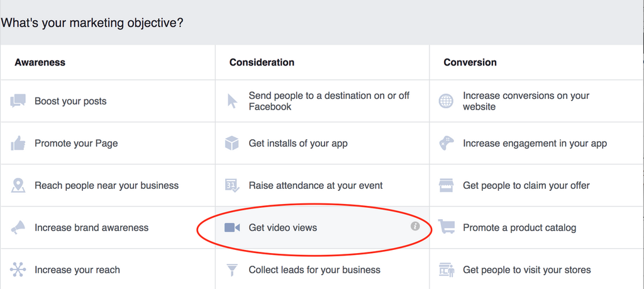Click the Conversion column header
Screen dimensions: 644x289
pos(470,62)
